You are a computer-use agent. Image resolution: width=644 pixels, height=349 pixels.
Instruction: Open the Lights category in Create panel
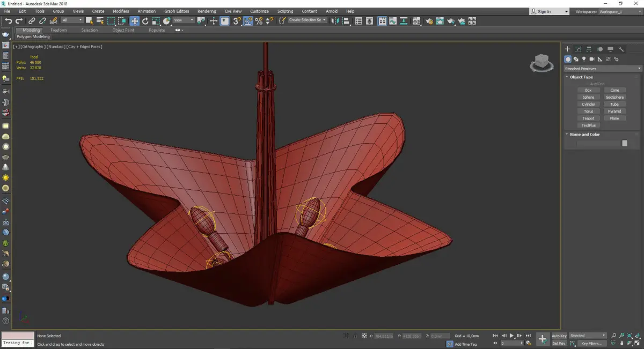584,59
